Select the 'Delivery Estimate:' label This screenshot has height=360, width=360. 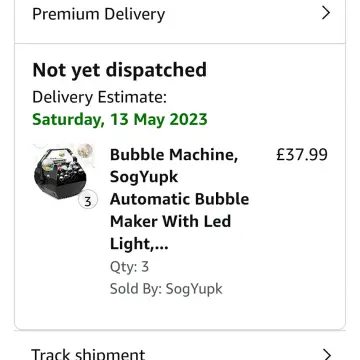click(99, 98)
